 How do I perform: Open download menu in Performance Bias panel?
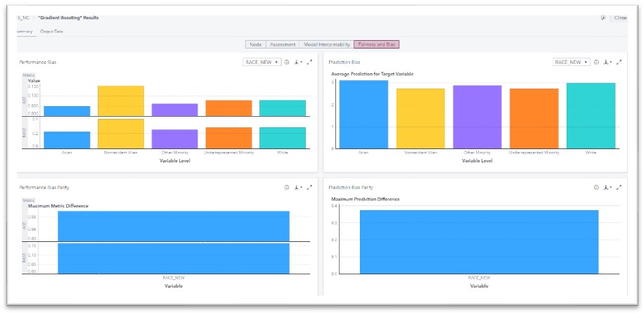298,62
